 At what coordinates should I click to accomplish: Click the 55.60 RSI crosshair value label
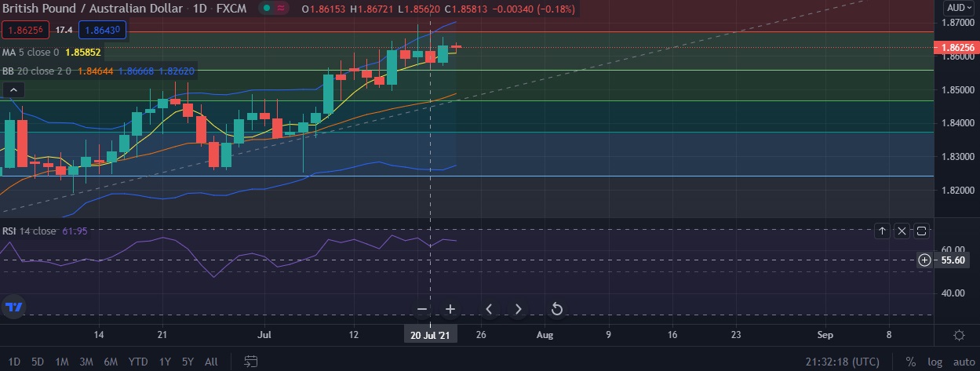(953, 260)
